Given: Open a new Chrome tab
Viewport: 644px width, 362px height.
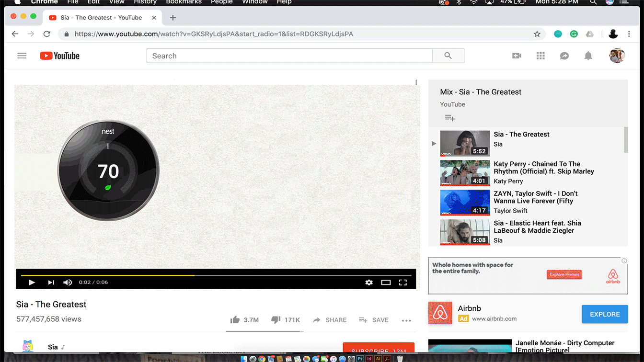Looking at the screenshot, I should tap(173, 18).
